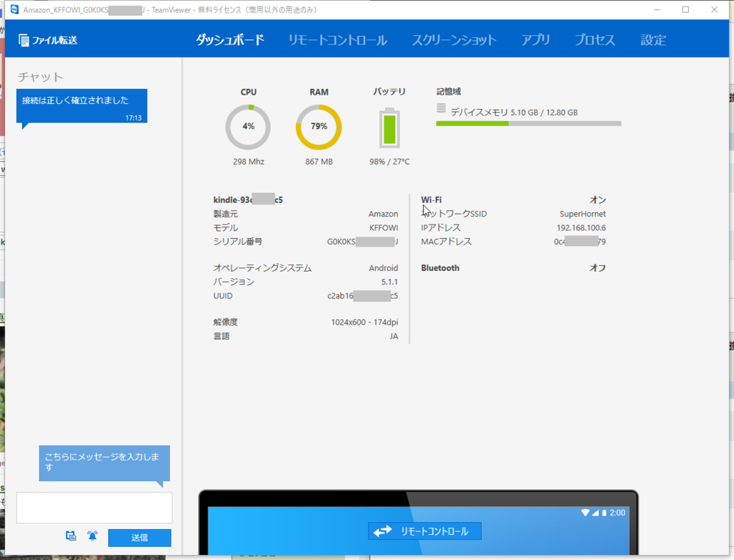Click the device name starting with kindle-93
Screen dimensions: 734x560
pyautogui.click(x=248, y=200)
